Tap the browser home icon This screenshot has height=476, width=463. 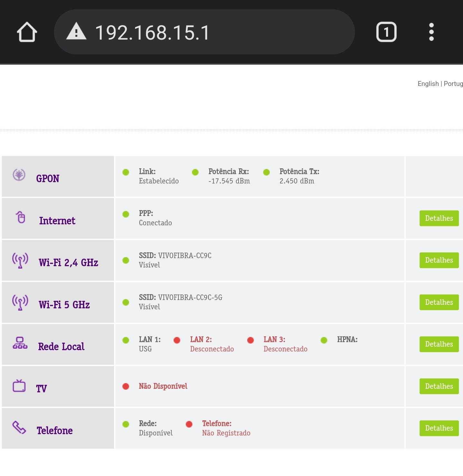[27, 32]
